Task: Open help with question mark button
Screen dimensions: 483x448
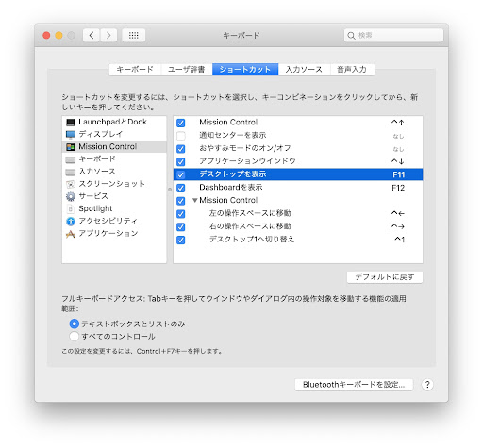Action: coord(427,385)
